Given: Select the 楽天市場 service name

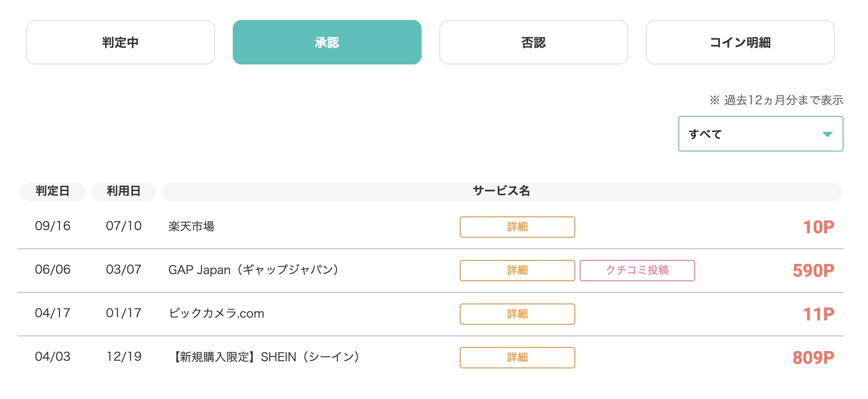Looking at the screenshot, I should pyautogui.click(x=191, y=227).
